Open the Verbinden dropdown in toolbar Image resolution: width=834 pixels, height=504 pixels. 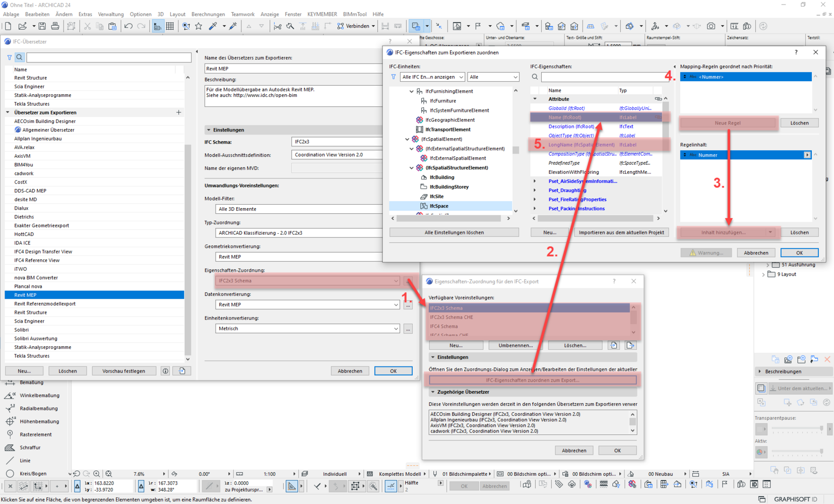click(373, 26)
